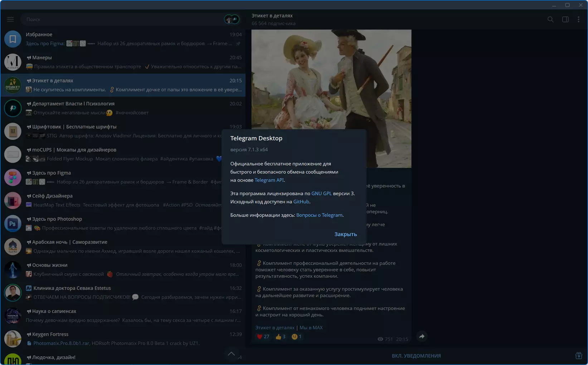
Task: Click the heart reaction with 27
Action: click(263, 337)
